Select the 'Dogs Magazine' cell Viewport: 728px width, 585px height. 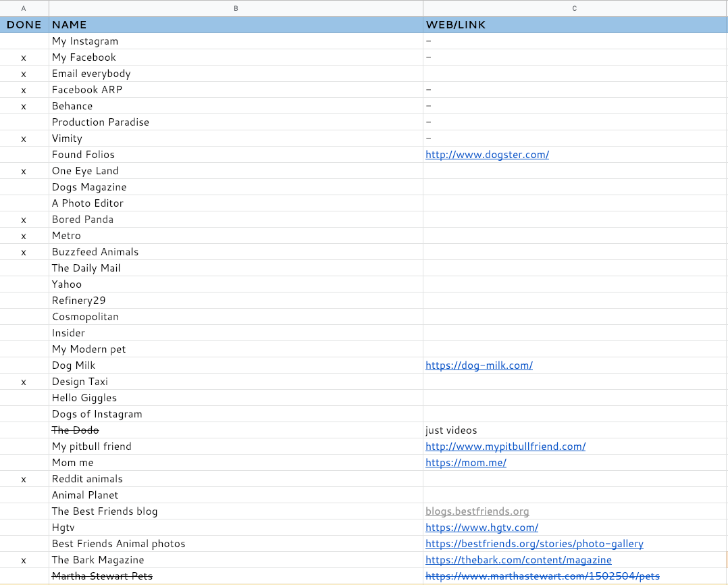pyautogui.click(x=236, y=187)
